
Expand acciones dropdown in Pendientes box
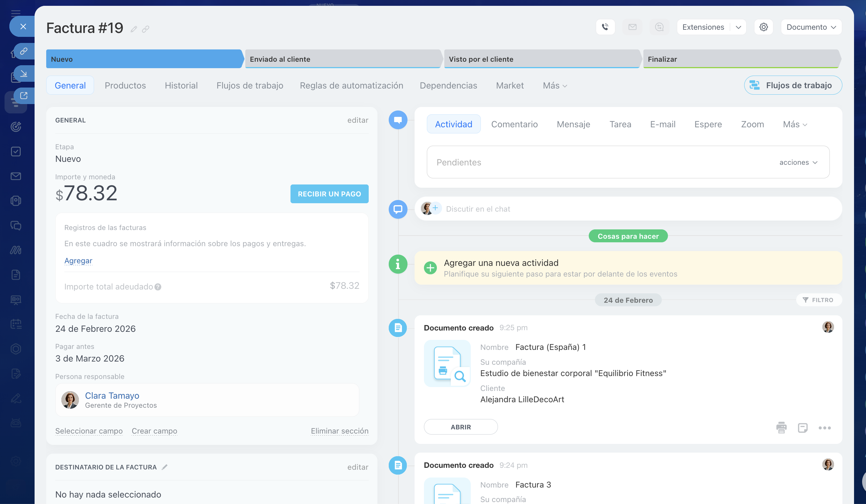click(798, 162)
